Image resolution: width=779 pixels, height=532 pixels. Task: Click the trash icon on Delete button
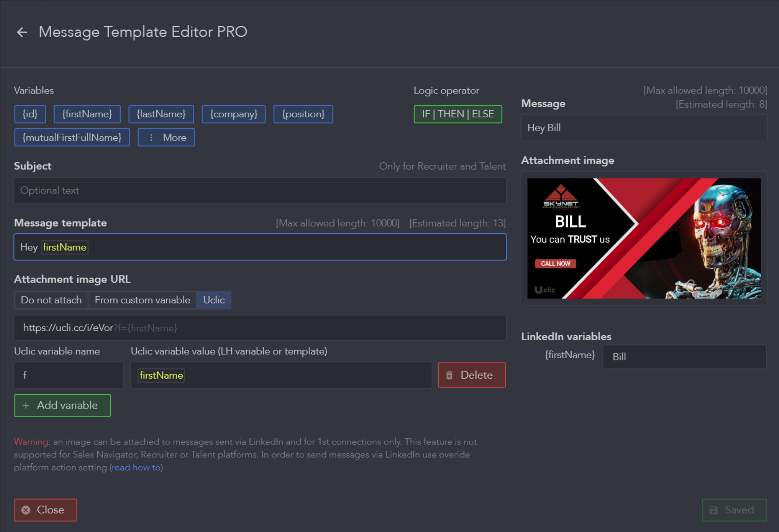pyautogui.click(x=449, y=375)
